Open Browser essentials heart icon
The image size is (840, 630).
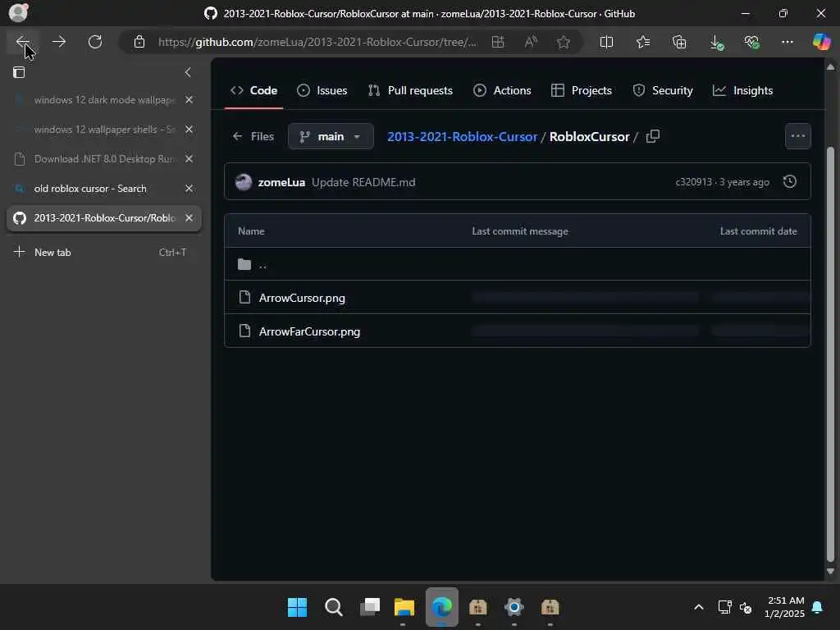coord(751,42)
